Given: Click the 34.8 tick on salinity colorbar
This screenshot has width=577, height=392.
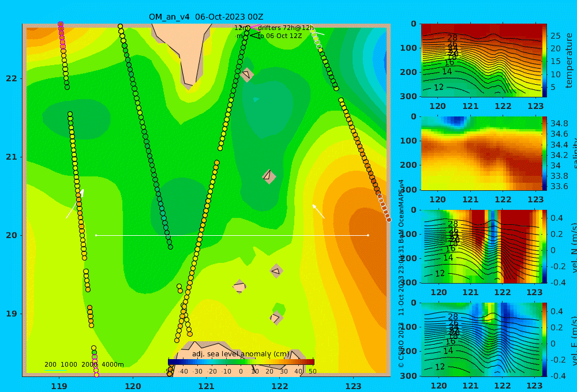Looking at the screenshot, I should coord(559,123).
